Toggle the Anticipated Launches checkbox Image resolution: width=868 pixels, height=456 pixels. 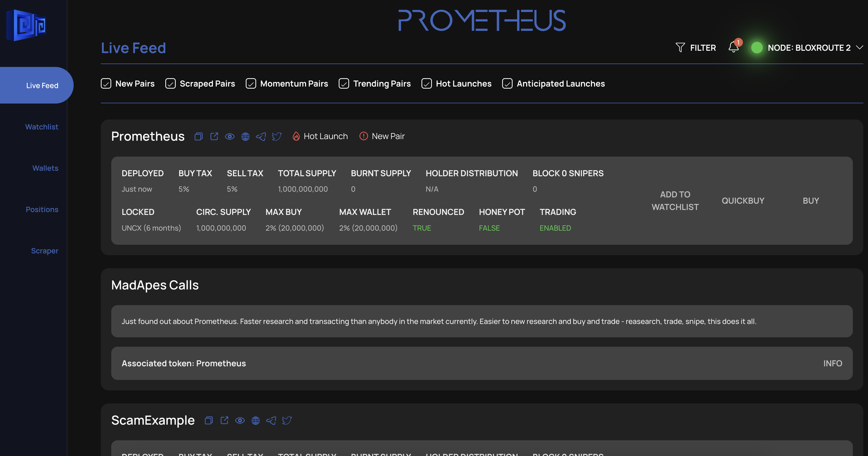(x=507, y=84)
